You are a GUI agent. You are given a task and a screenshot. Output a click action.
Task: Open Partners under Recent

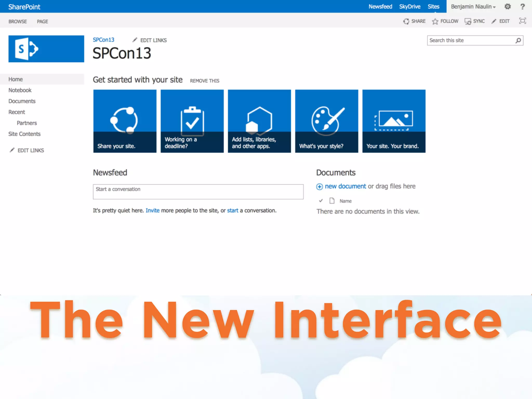coord(27,123)
